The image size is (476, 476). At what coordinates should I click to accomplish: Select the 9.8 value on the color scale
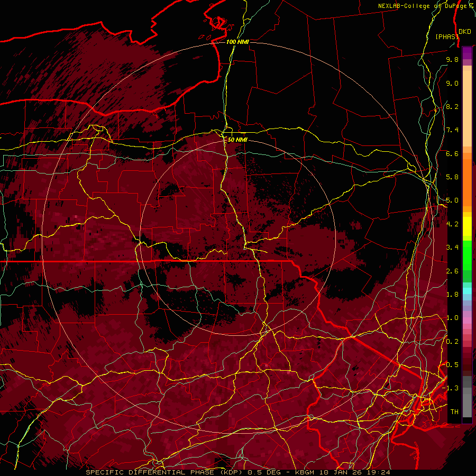click(452, 59)
